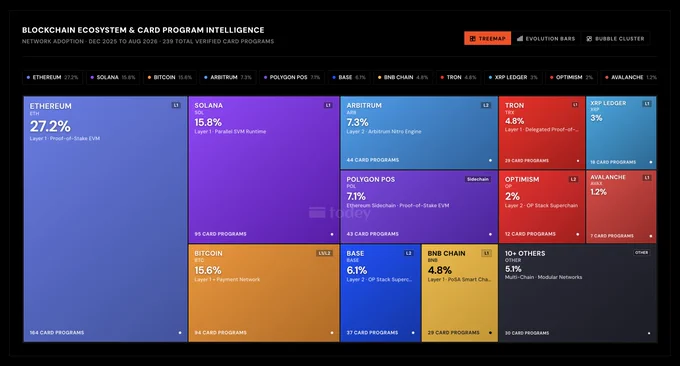Click the white dot on Tron tile

pos(578,161)
